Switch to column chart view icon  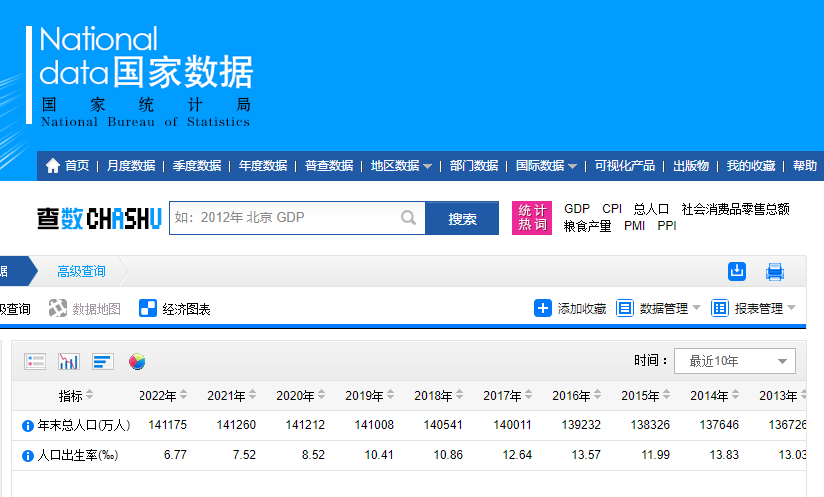[x=69, y=361]
